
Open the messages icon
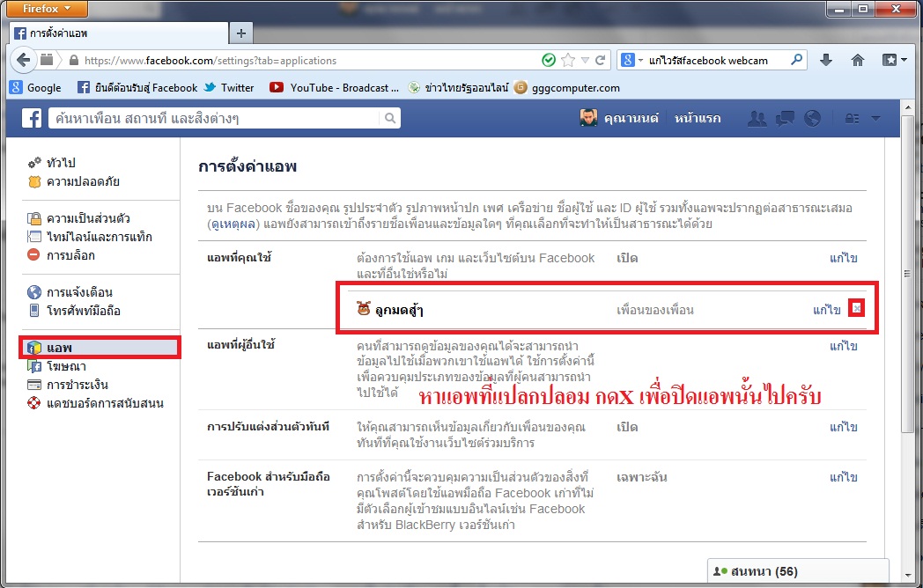[x=785, y=118]
